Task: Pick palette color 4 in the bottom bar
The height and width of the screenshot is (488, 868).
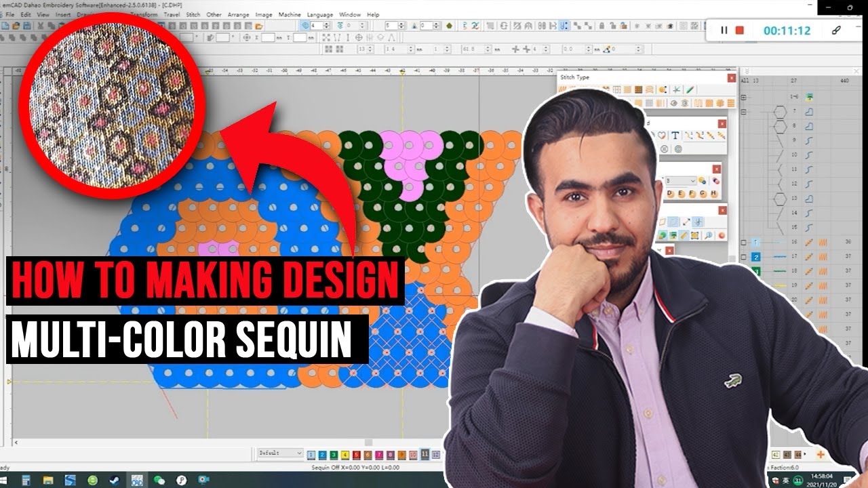Action: click(x=345, y=454)
